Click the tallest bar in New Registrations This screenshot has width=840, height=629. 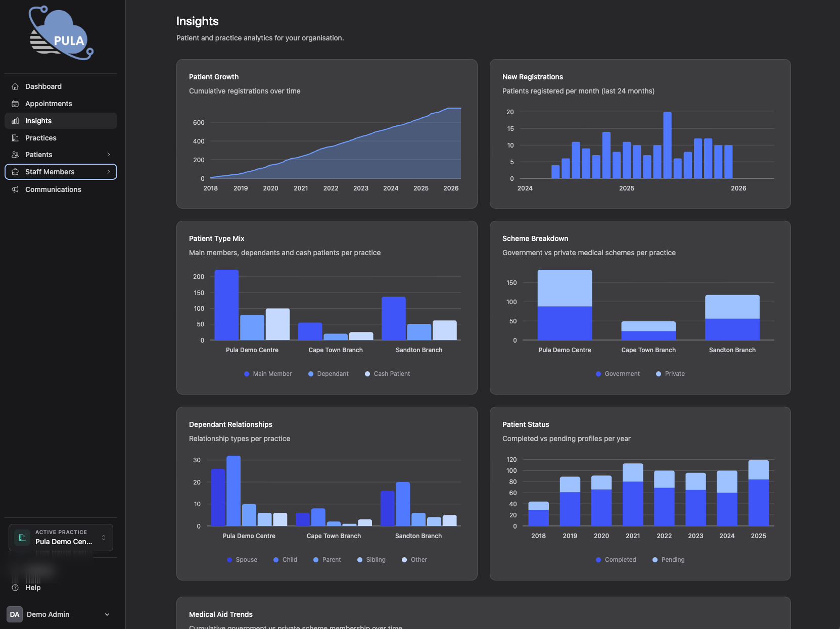pos(667,145)
